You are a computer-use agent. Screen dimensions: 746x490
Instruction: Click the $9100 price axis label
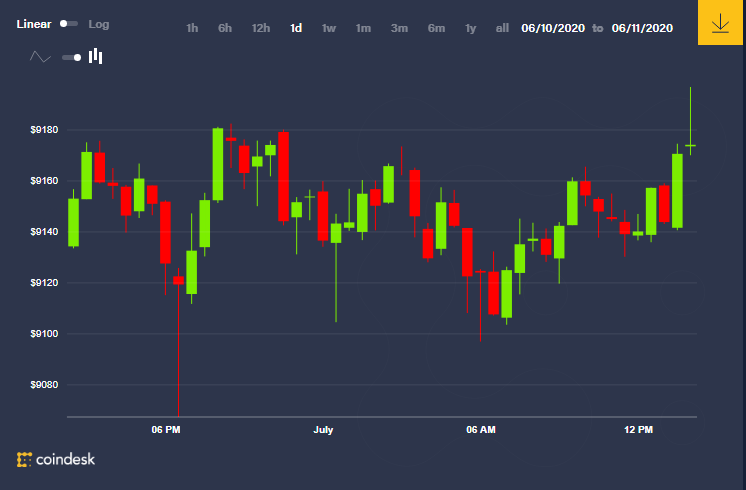pos(44,333)
